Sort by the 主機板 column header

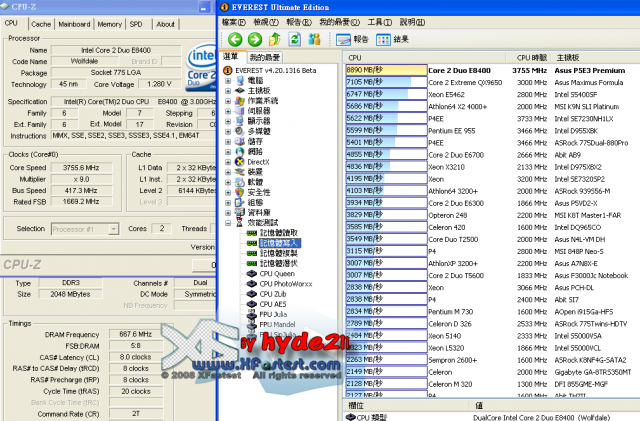tap(568, 58)
